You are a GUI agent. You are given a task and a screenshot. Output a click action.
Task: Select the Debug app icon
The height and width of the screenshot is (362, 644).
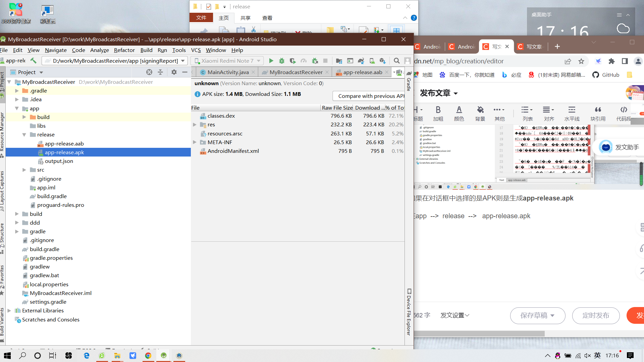tap(282, 61)
